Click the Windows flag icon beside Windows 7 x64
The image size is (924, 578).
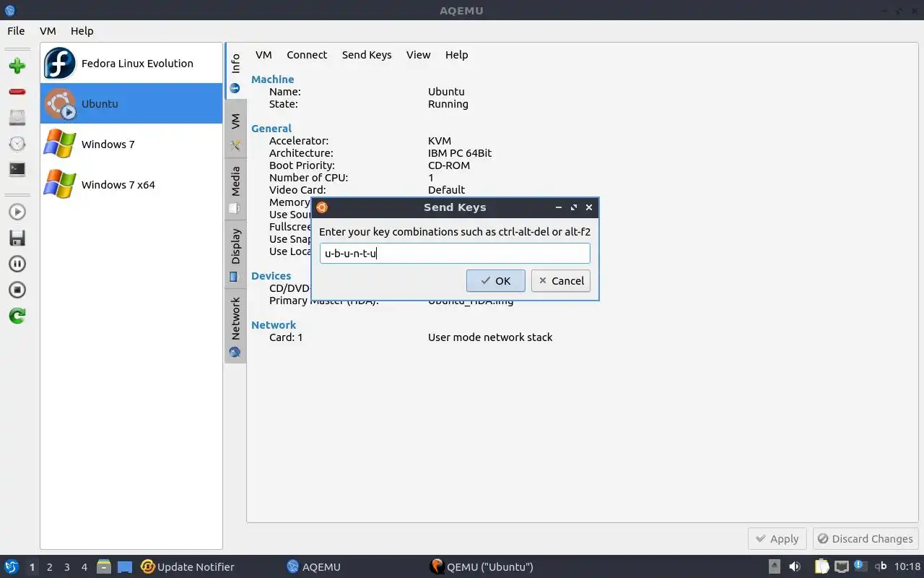[60, 184]
